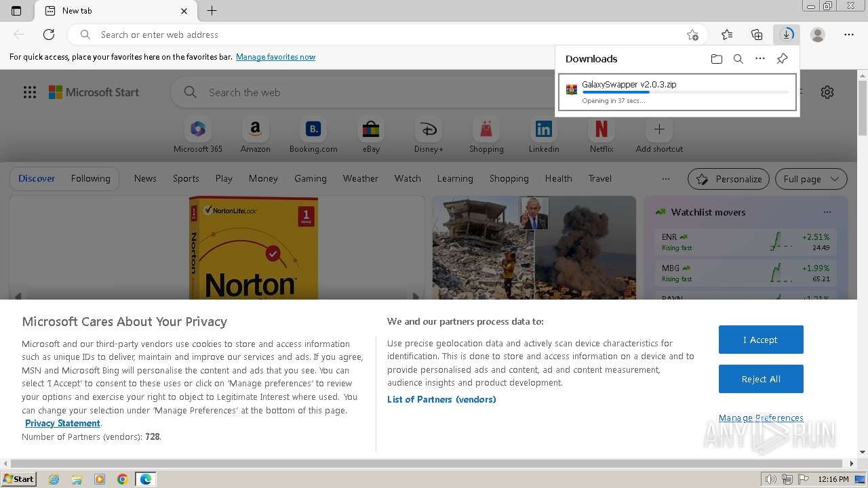The image size is (868, 488).
Task: Click the Microsoft Start logo
Action: click(94, 92)
